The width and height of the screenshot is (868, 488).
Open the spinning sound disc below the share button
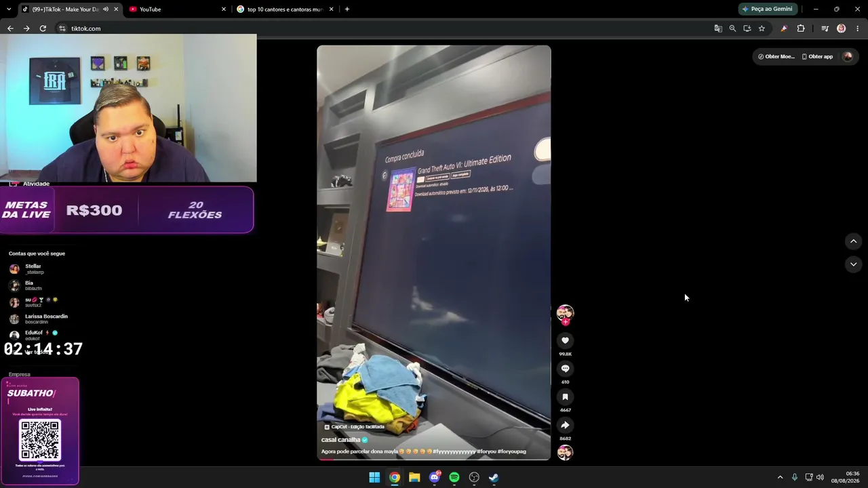click(x=565, y=452)
